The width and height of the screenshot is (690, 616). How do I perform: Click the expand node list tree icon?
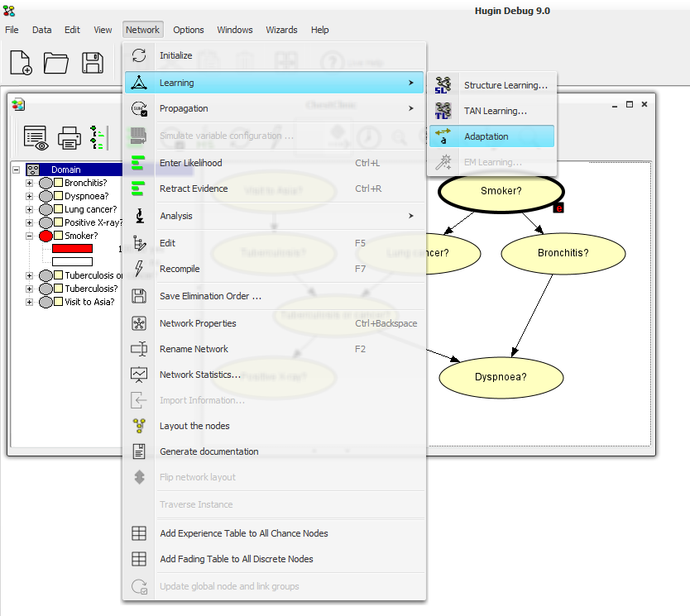(x=97, y=137)
